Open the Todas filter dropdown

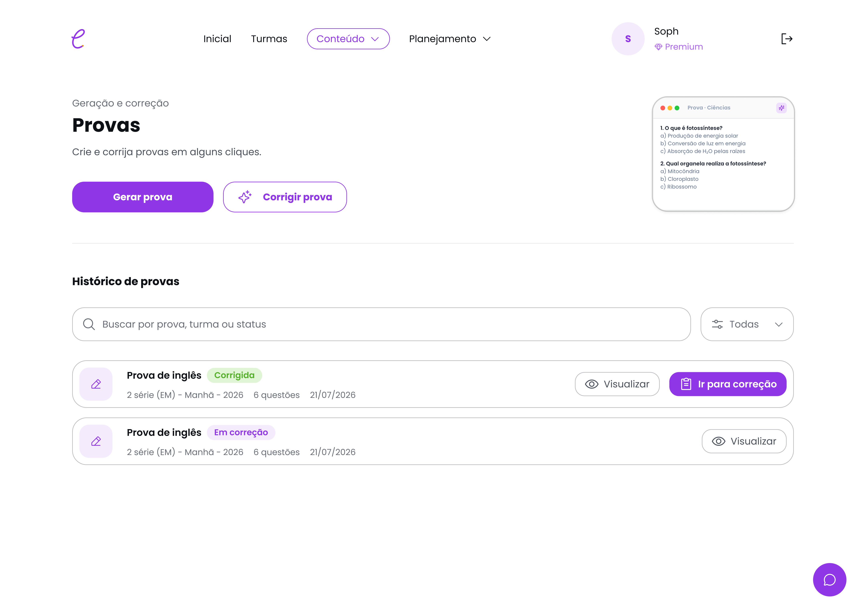[747, 324]
